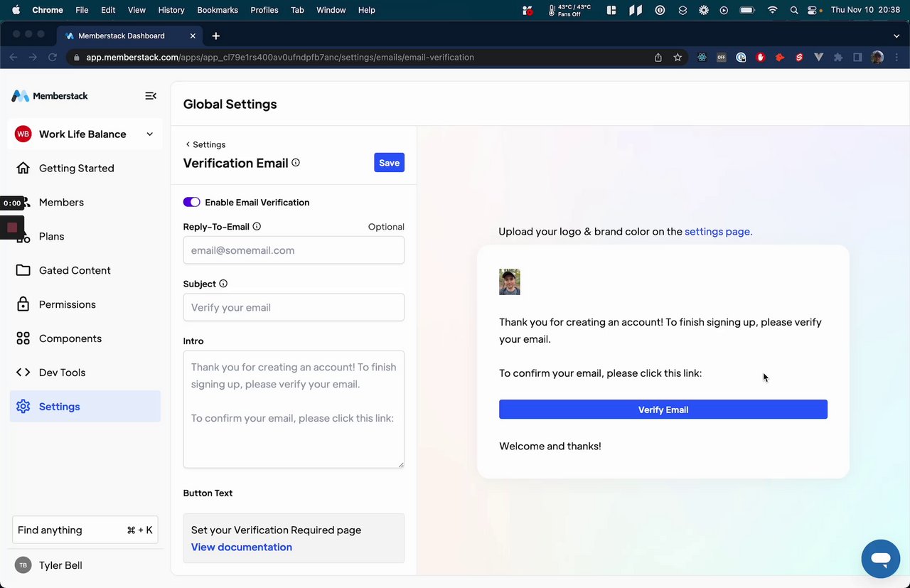Click the TB avatar beside Tyler Bell
The height and width of the screenshot is (588, 910).
tap(23, 565)
